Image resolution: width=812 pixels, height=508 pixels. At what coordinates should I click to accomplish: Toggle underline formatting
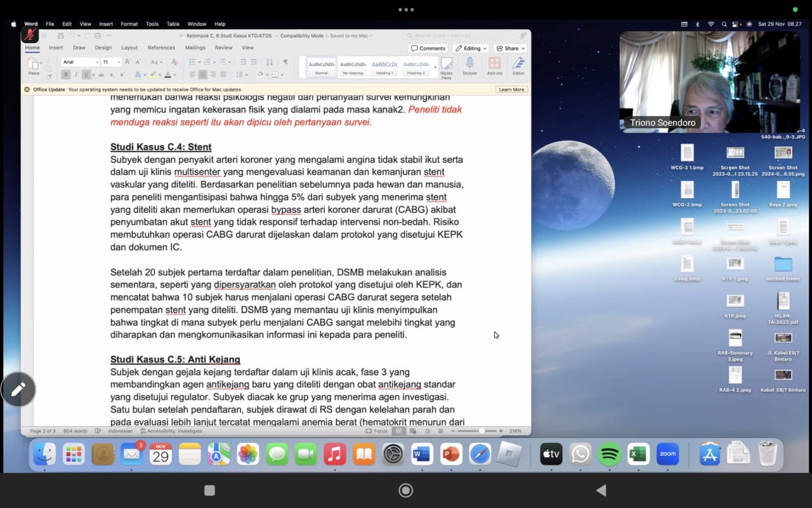click(x=86, y=75)
